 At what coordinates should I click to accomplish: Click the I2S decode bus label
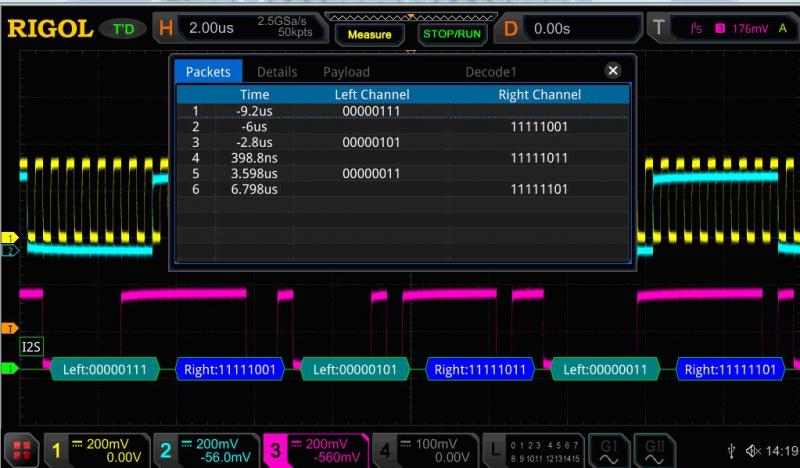coord(32,346)
